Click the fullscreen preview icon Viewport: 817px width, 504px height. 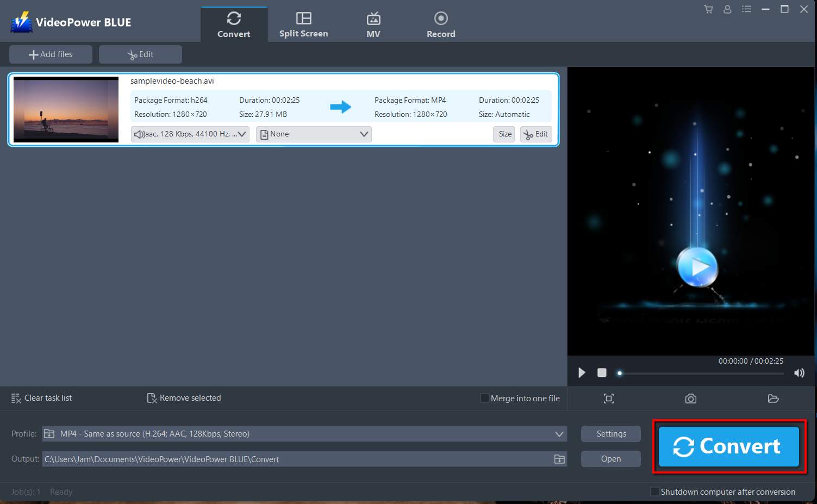[x=608, y=398]
